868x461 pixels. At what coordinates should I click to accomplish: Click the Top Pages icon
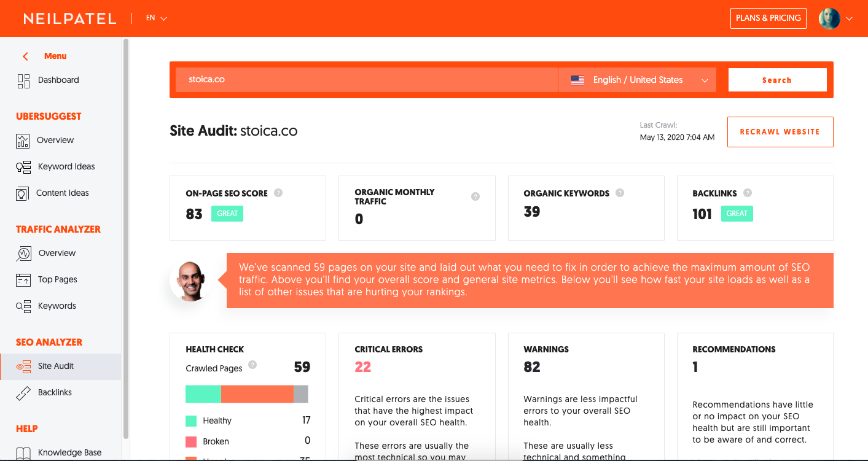[23, 280]
